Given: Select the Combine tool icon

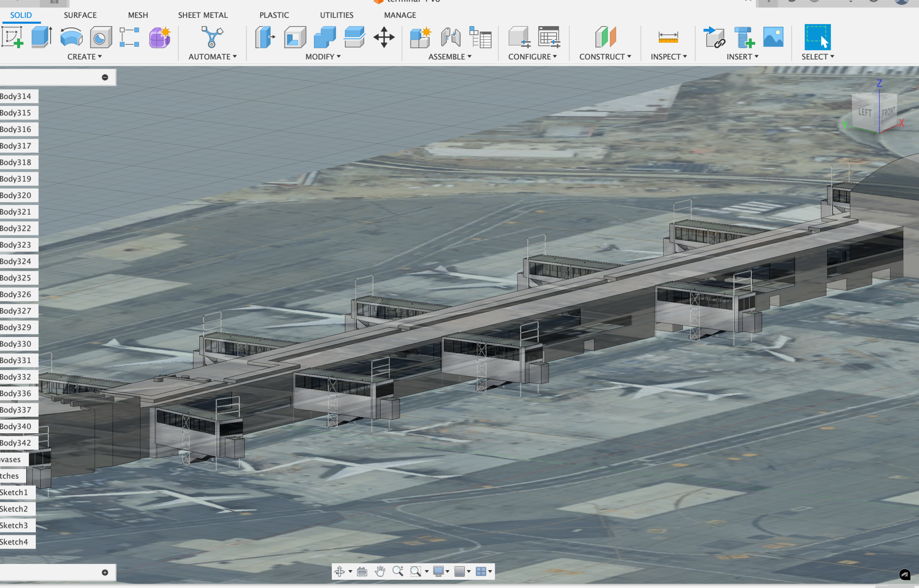Looking at the screenshot, I should (325, 37).
